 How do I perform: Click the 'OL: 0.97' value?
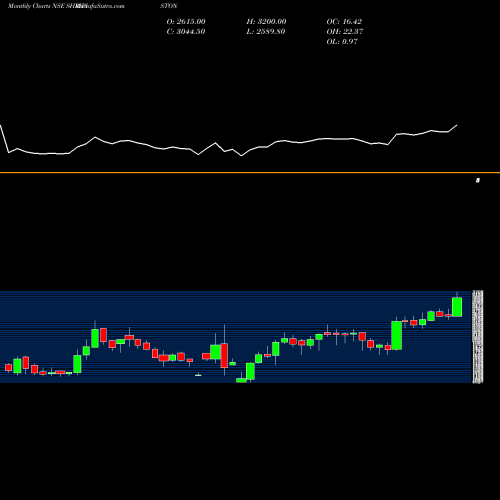(x=342, y=42)
